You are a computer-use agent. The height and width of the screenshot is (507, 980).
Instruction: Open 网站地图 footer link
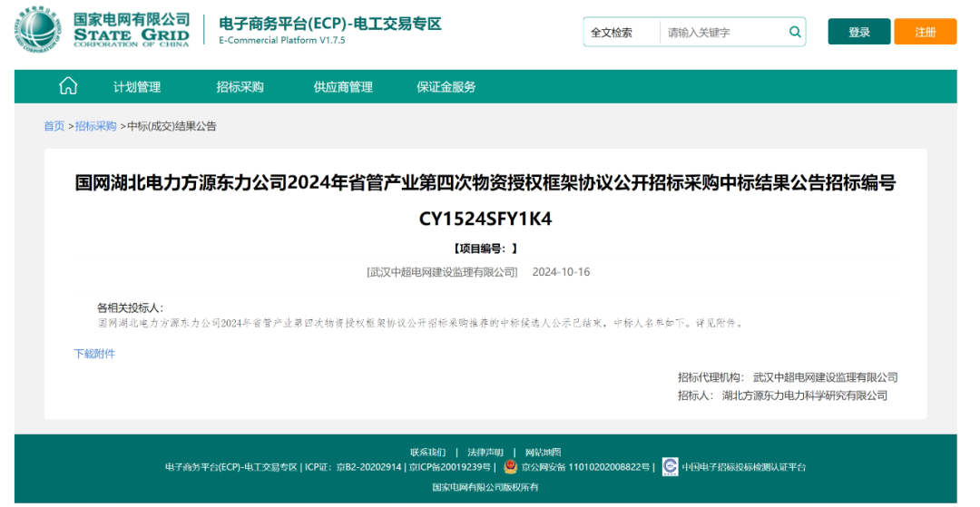pos(544,452)
